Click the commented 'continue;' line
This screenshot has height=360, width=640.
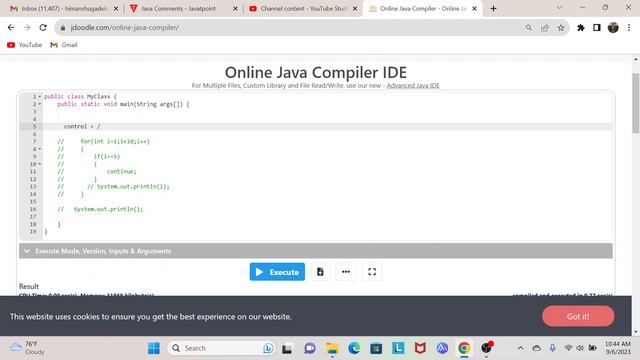tap(121, 171)
